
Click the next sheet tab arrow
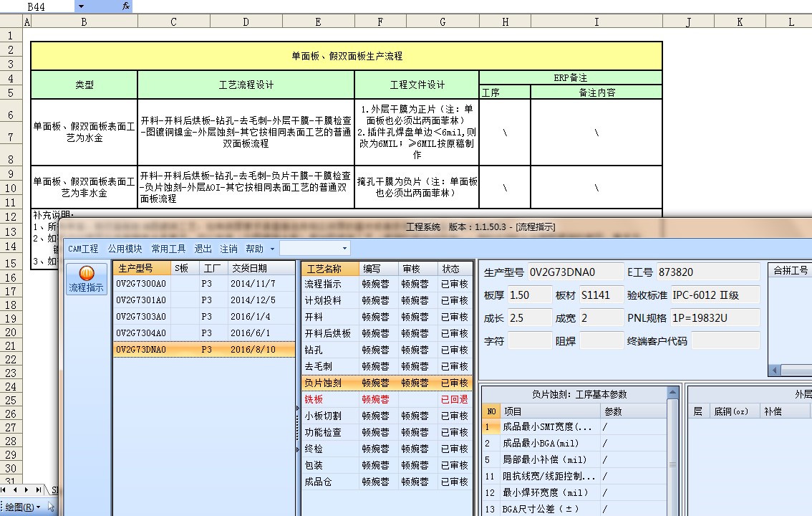click(26, 489)
